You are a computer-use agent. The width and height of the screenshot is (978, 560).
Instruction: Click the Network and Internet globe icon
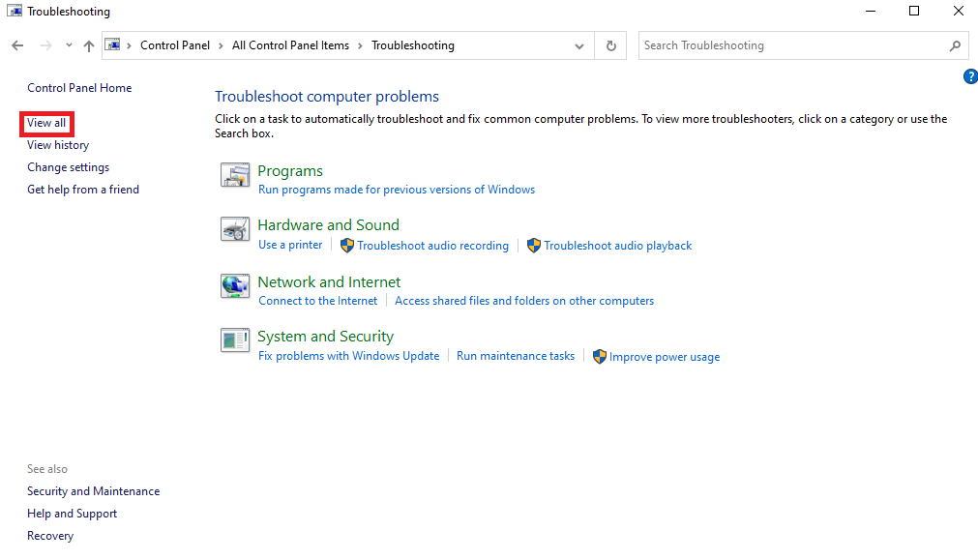point(235,285)
